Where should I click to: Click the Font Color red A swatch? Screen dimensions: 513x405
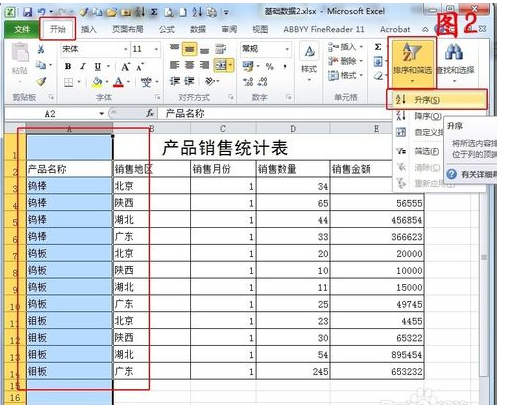tap(118, 82)
